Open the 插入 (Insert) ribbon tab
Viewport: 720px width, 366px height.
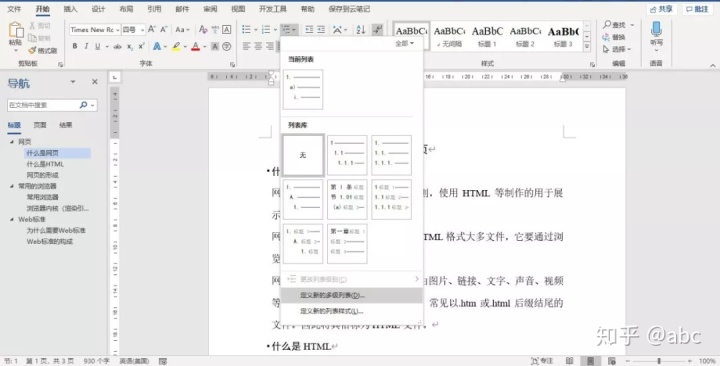(x=70, y=9)
